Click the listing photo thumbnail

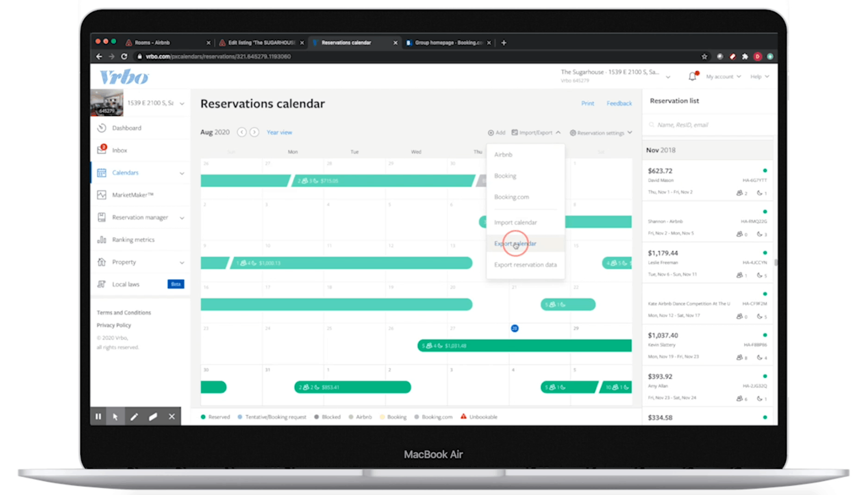[x=107, y=102]
